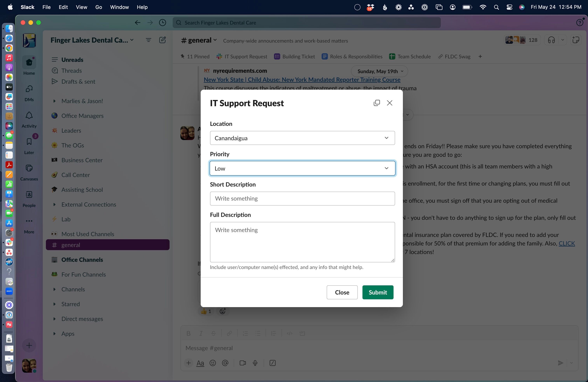Expand the Starred section

(x=54, y=304)
